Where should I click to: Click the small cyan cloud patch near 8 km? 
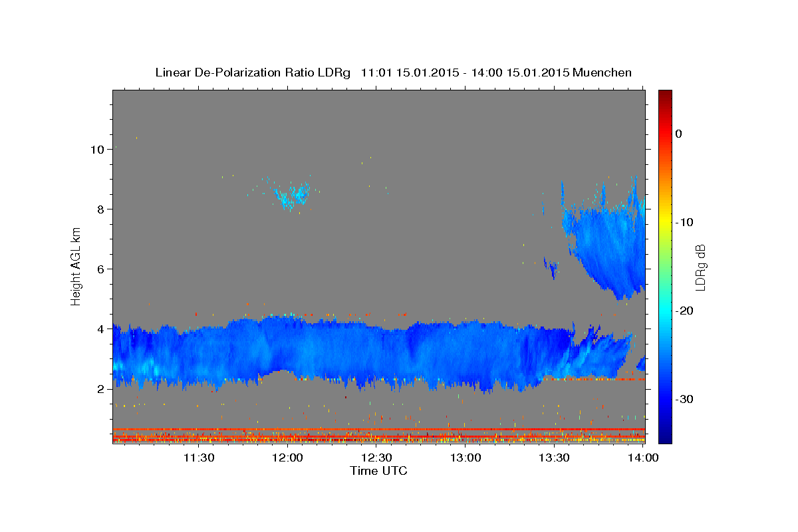point(293,196)
